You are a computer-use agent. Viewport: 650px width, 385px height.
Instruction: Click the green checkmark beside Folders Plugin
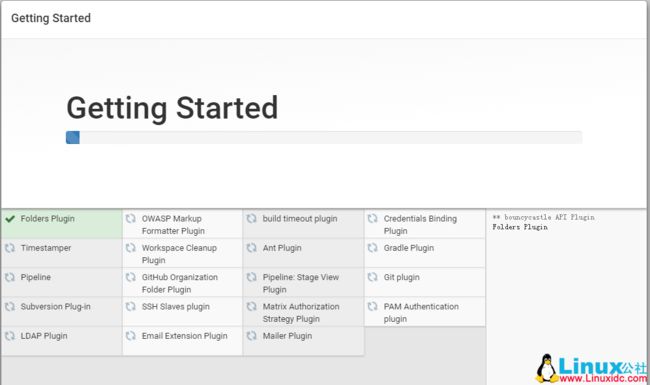click(10, 219)
